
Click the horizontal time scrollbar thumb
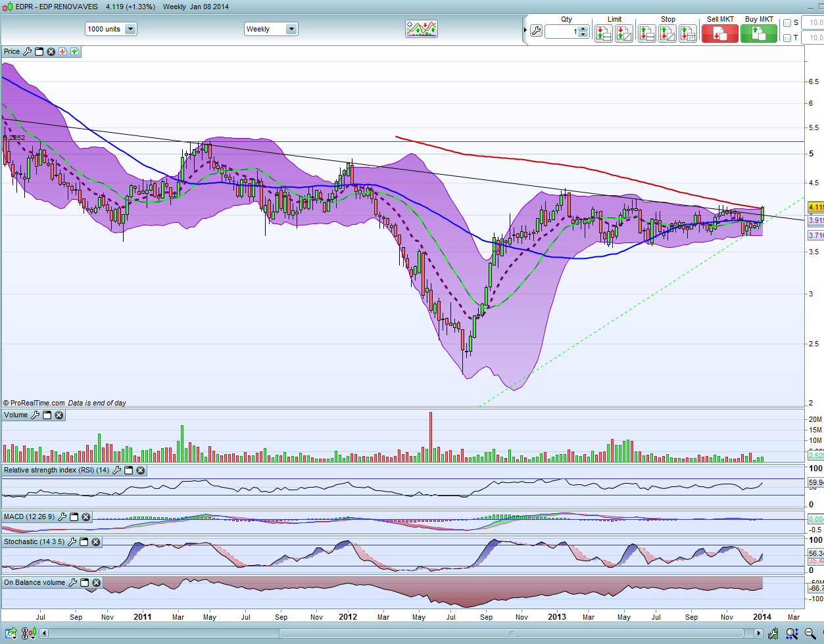tap(513, 633)
